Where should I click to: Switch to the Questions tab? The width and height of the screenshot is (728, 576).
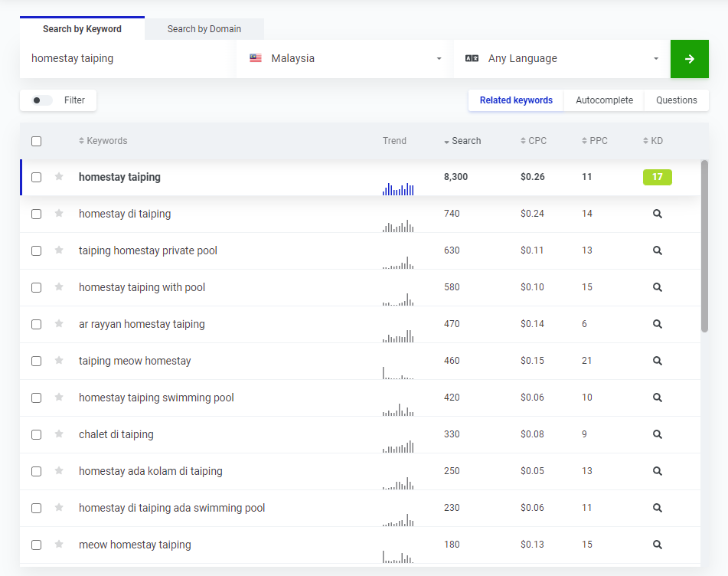click(x=676, y=100)
